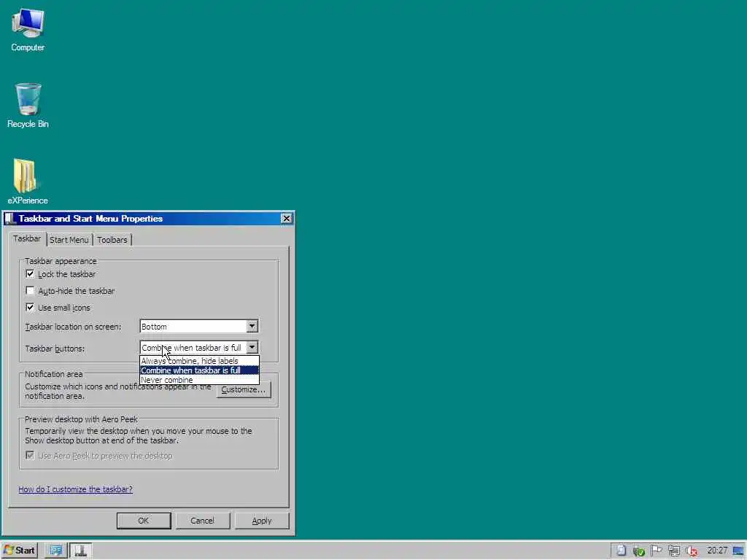Choose Always combine, hide labels option
Image resolution: width=747 pixels, height=560 pixels.
tap(199, 361)
